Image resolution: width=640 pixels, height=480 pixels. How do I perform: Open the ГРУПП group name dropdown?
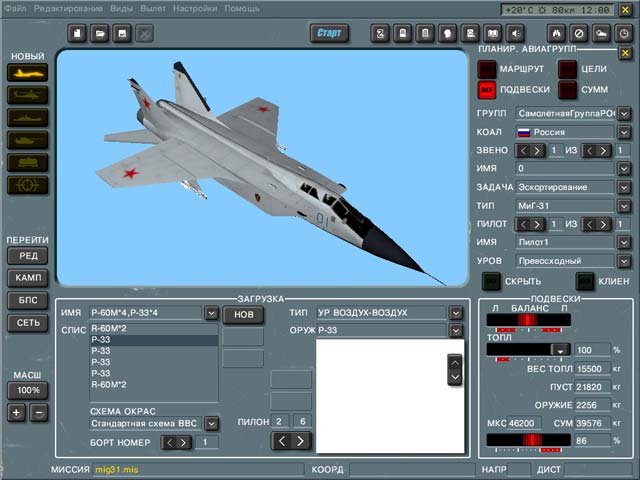click(x=624, y=113)
